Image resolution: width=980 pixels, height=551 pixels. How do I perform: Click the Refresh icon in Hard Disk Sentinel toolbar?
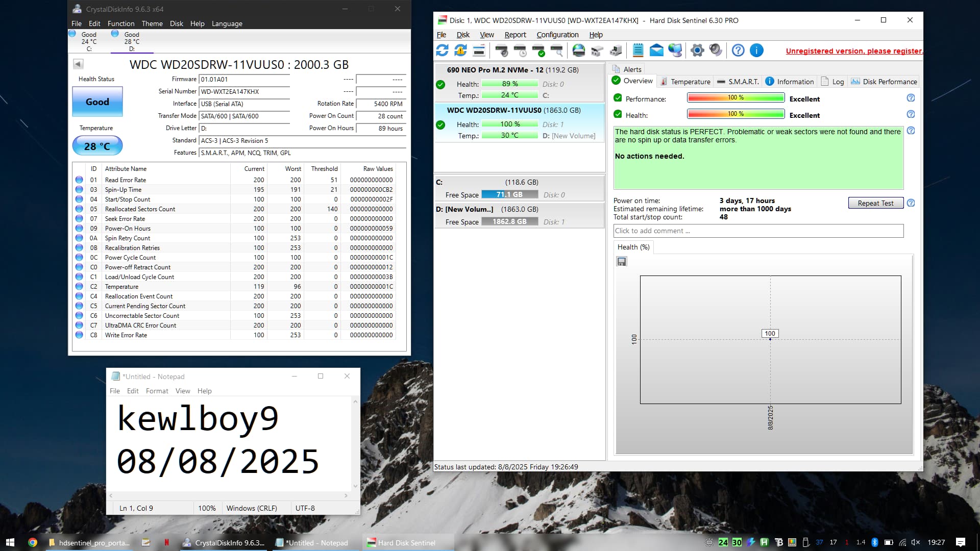pos(442,50)
